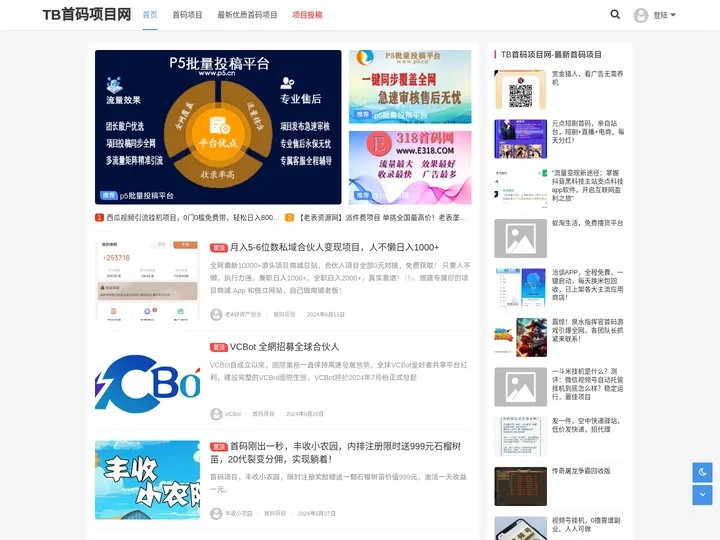Open 一键同步覆盖全网 banner image
This screenshot has width=720, height=540.
[x=410, y=87]
